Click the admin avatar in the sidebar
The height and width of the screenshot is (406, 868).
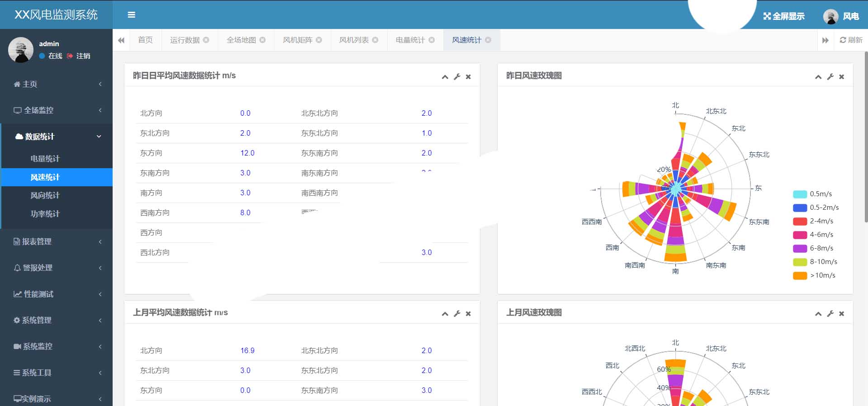[21, 50]
